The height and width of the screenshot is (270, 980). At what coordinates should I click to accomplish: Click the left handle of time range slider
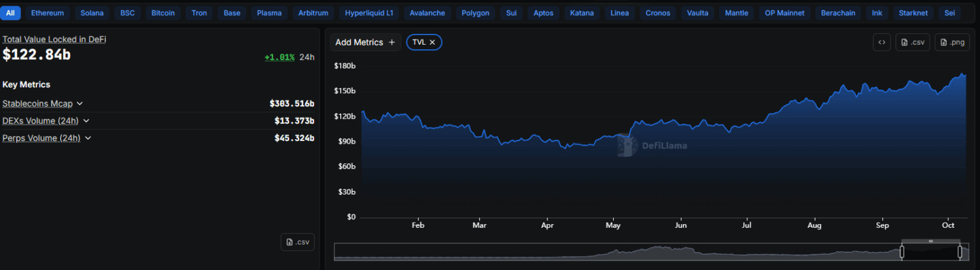(x=902, y=252)
